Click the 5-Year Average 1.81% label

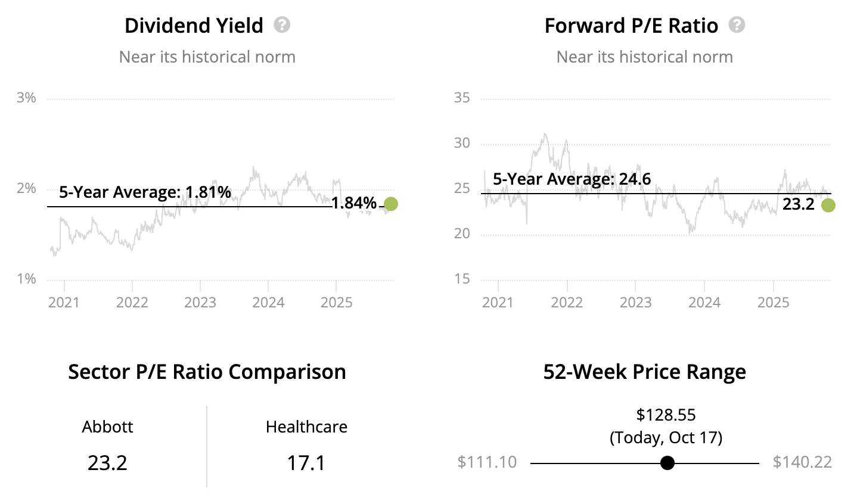click(x=145, y=192)
